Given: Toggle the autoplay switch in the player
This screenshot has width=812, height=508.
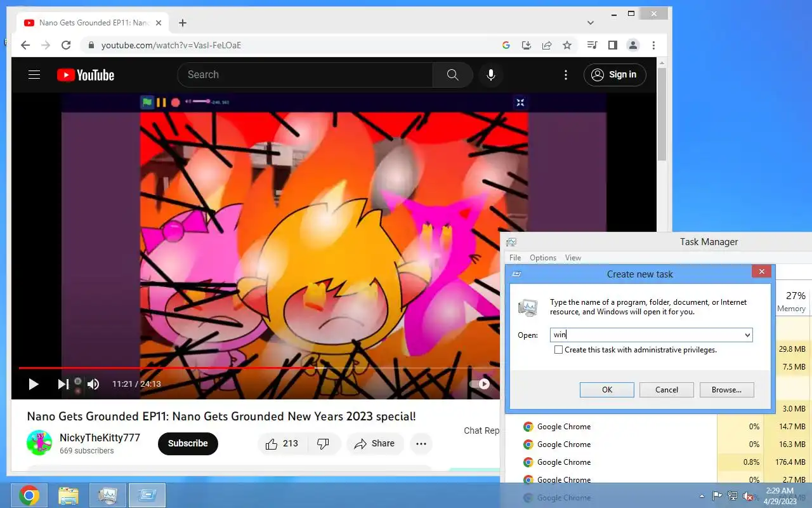Looking at the screenshot, I should 480,384.
